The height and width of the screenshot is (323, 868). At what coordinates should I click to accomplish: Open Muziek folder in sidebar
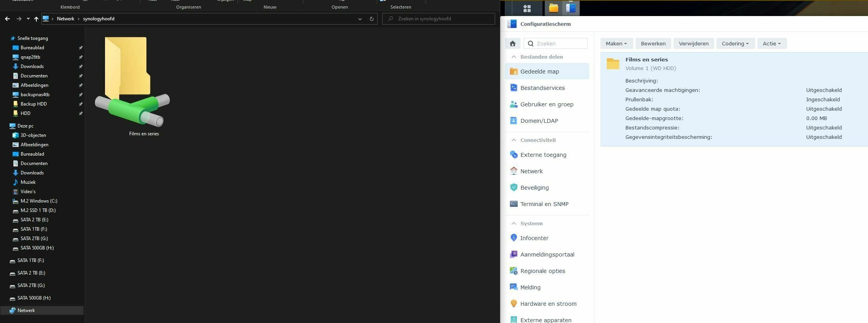pyautogui.click(x=28, y=182)
